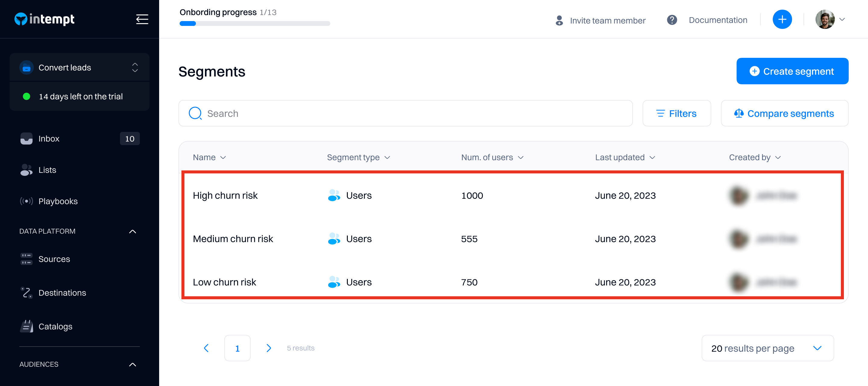This screenshot has height=386, width=868.
Task: Collapse the AUDIENCES section
Action: click(x=132, y=364)
